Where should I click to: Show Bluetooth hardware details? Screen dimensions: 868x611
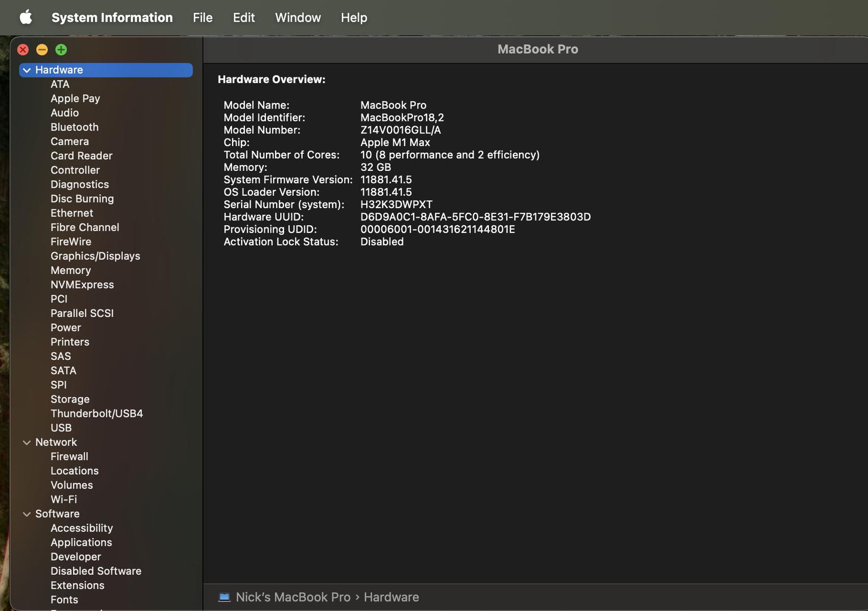pos(74,127)
